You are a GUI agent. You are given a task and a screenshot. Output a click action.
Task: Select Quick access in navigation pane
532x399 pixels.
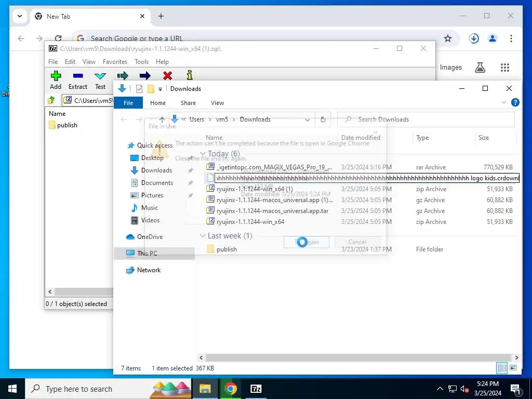150,145
